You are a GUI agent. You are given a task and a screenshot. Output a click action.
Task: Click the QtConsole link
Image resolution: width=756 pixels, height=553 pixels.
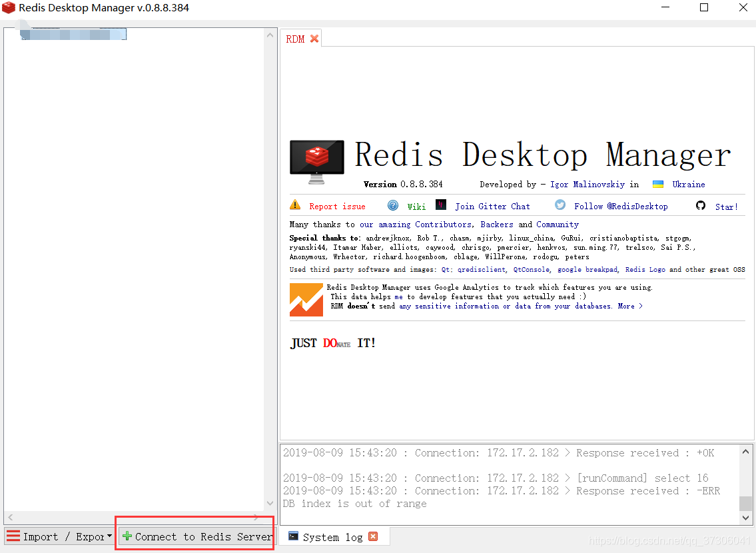click(532, 270)
